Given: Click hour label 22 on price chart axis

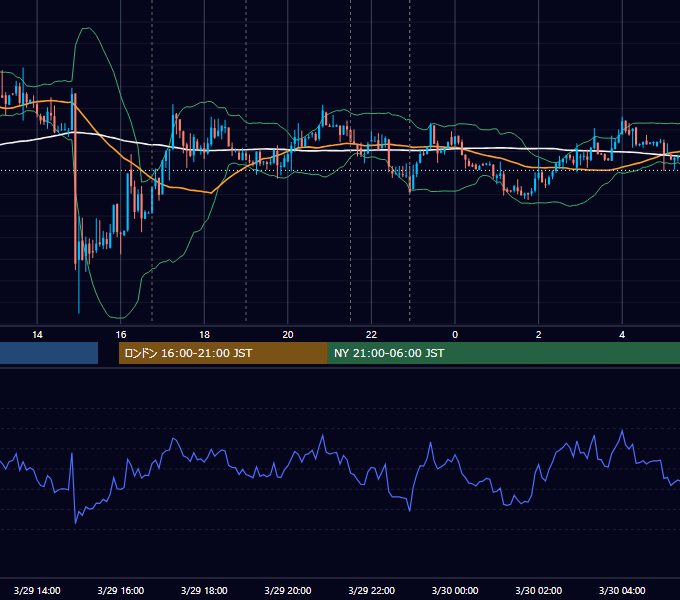Looking at the screenshot, I should click(372, 334).
